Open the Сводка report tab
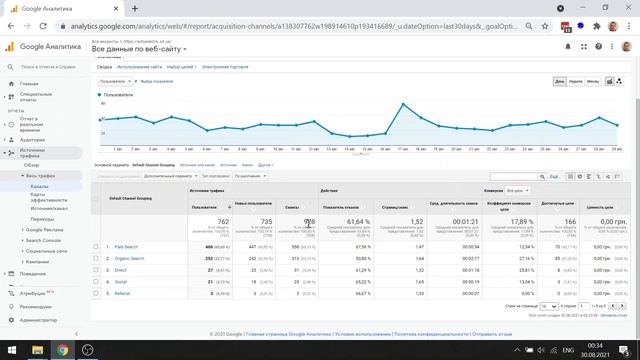The height and width of the screenshot is (360, 640). pos(104,67)
